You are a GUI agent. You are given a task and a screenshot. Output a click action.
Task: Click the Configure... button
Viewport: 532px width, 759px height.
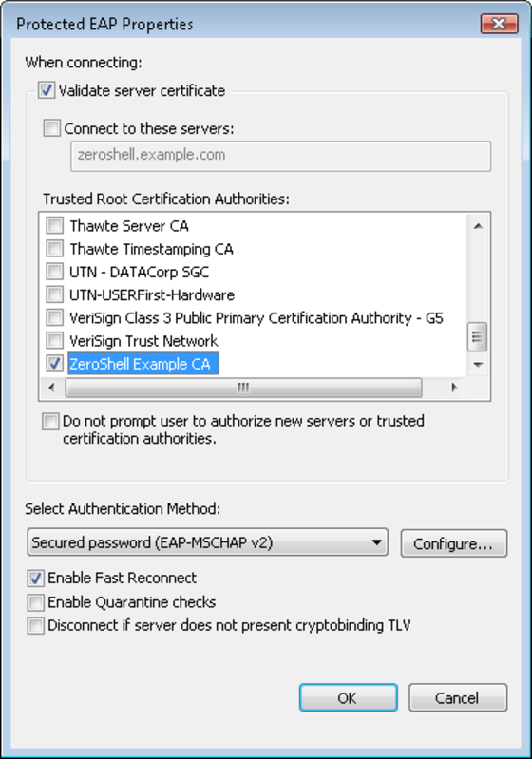click(453, 543)
